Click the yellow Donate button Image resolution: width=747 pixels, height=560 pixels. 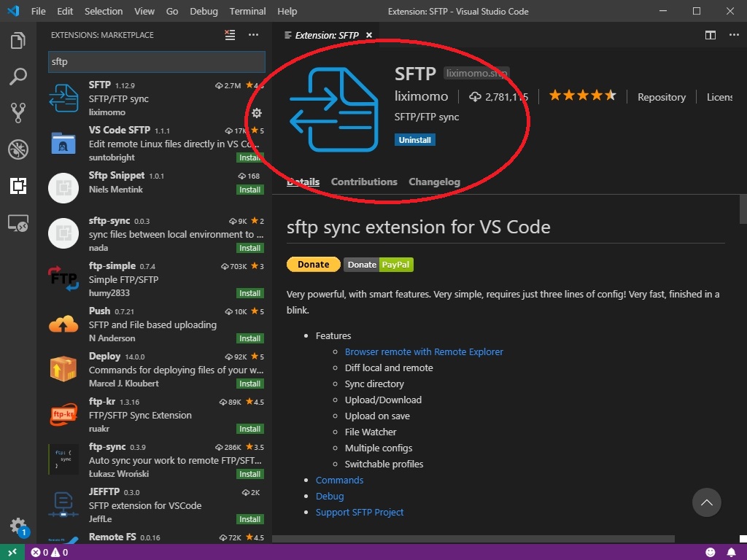[x=314, y=264]
